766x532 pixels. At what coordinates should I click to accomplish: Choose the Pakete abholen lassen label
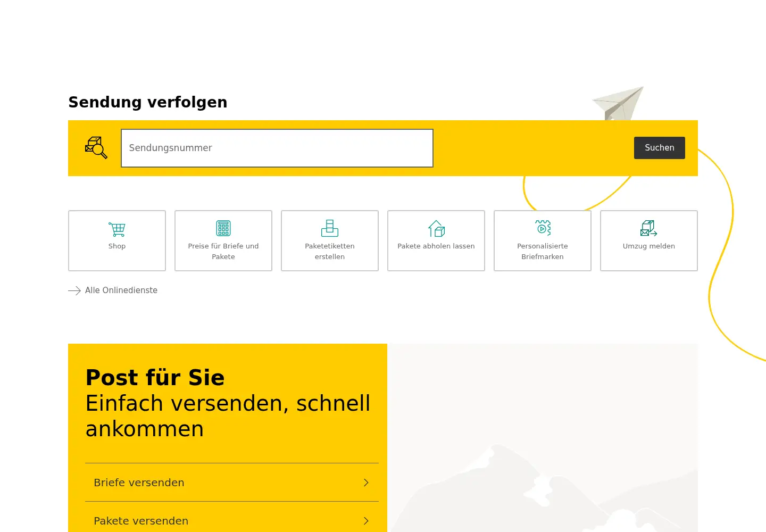click(436, 246)
